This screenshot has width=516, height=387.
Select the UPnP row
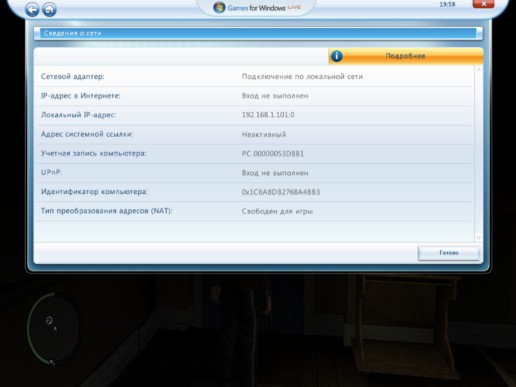254,173
